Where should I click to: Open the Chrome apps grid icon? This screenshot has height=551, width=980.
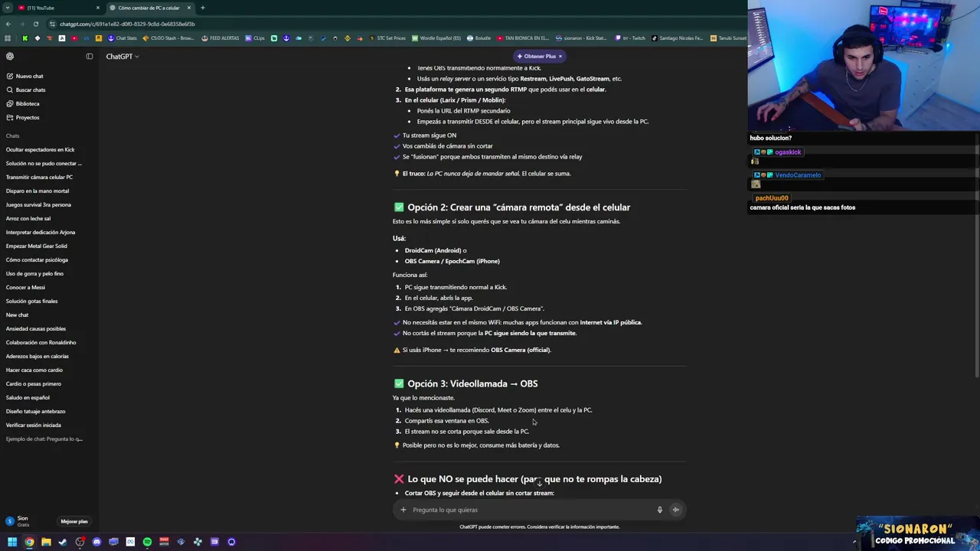[x=8, y=38]
